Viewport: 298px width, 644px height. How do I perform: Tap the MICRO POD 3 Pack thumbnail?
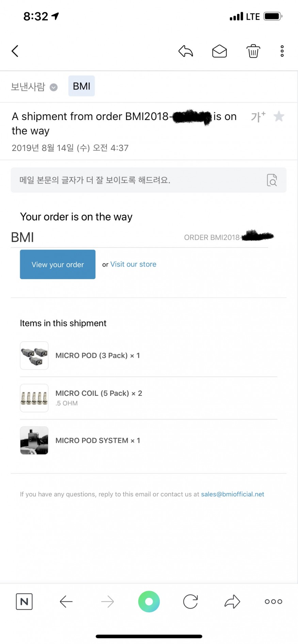(34, 355)
